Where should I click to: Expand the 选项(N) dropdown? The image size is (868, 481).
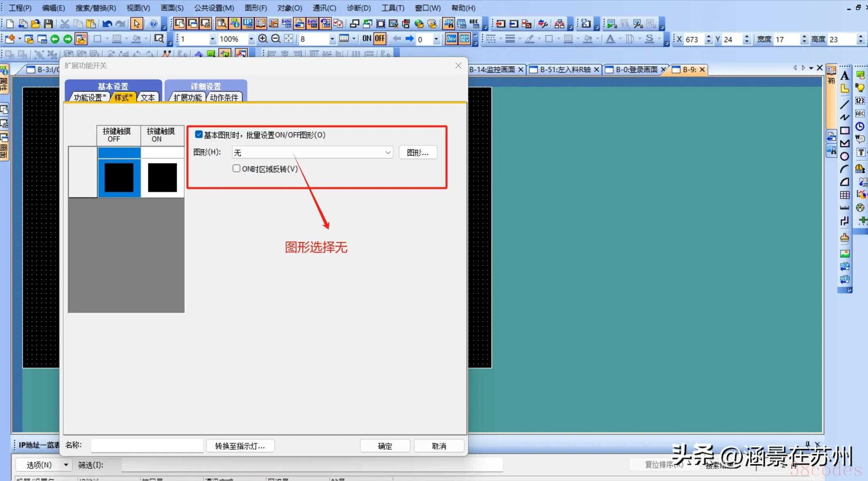66,465
